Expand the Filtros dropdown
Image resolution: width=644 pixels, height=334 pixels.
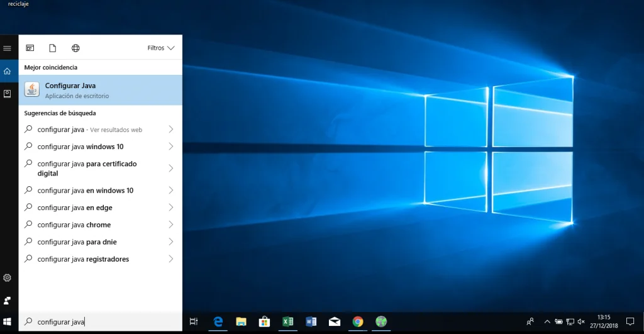tap(161, 48)
